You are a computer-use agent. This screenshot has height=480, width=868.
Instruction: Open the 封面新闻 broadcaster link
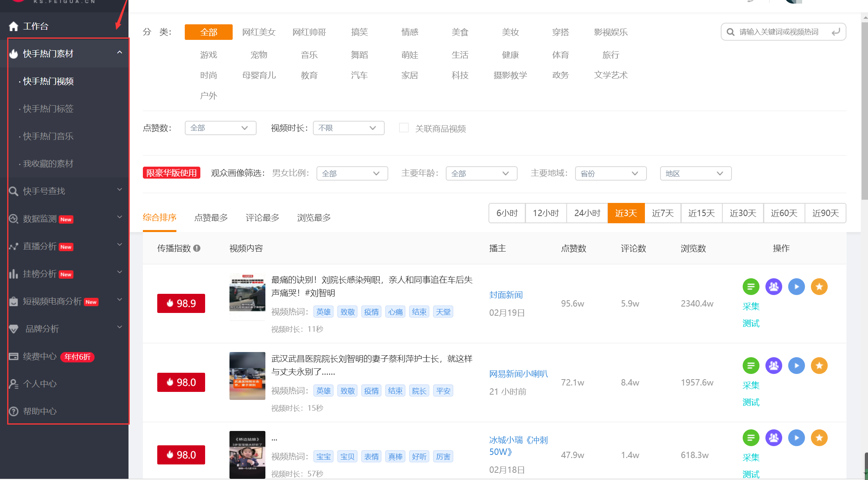(x=506, y=295)
